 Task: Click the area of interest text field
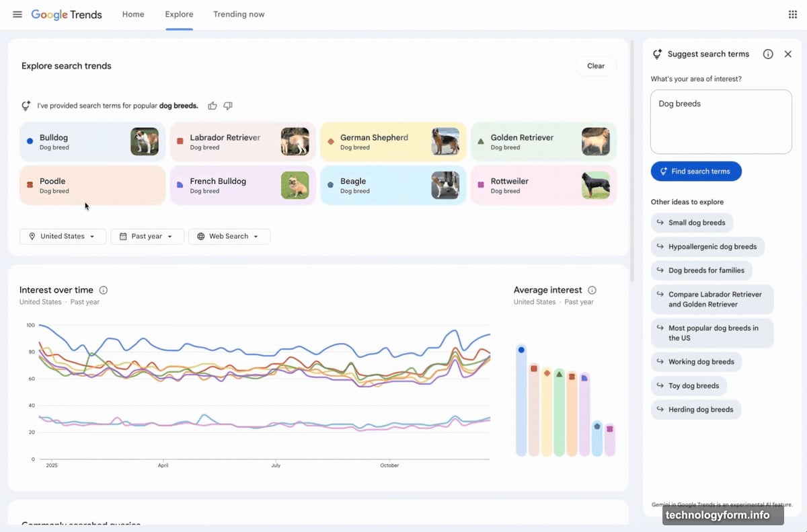(721, 122)
